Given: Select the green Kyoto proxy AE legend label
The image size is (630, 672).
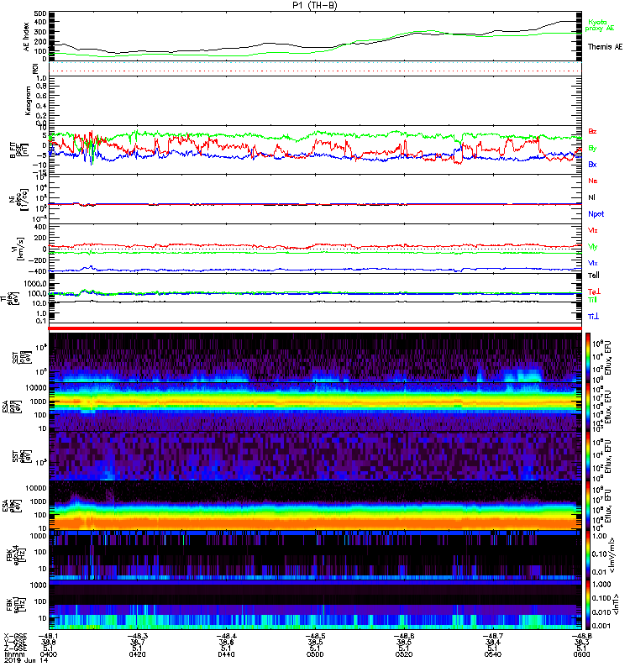Looking at the screenshot, I should (600, 25).
